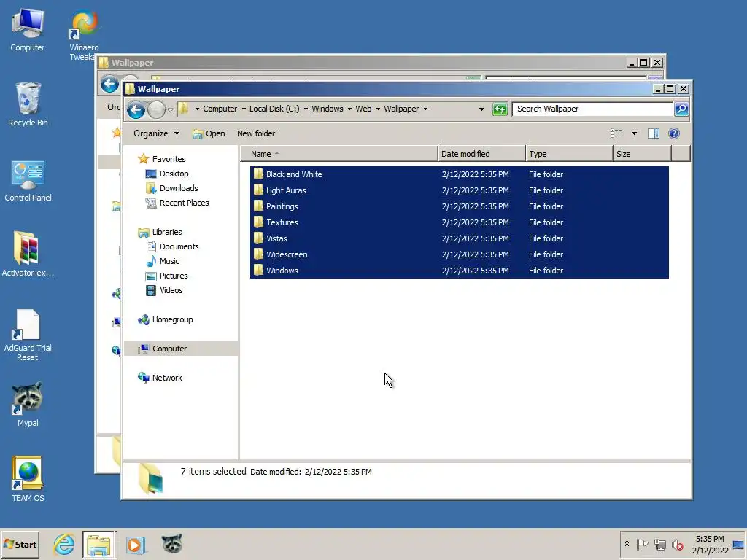Sort by the Type column header
747x560 pixels.
(x=569, y=154)
